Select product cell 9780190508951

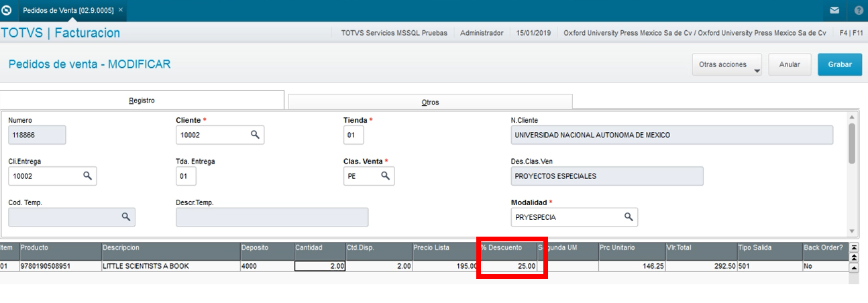click(60, 266)
